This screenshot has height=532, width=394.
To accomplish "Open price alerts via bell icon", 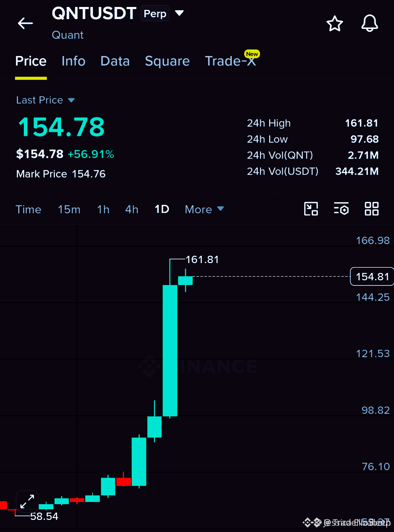I will 369,23.
